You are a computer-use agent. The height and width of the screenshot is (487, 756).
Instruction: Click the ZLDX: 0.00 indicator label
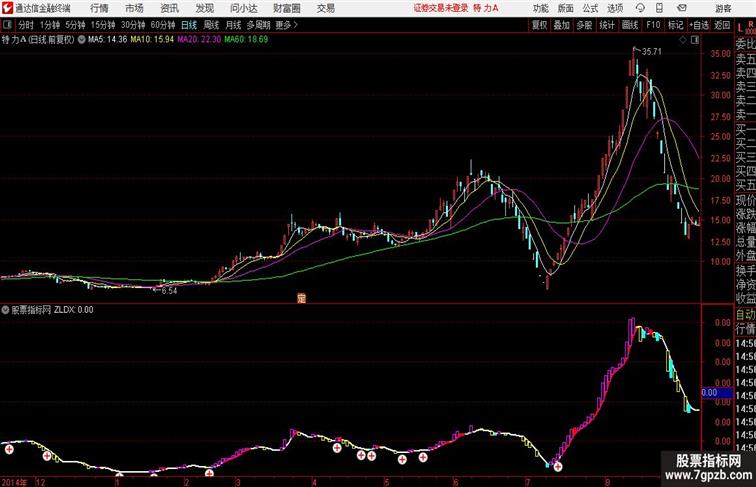[x=74, y=310]
